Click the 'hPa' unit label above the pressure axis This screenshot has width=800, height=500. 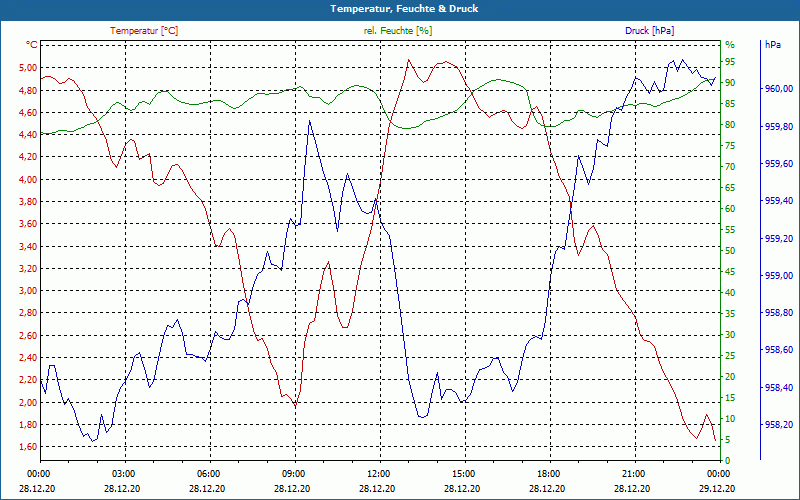coord(772,45)
